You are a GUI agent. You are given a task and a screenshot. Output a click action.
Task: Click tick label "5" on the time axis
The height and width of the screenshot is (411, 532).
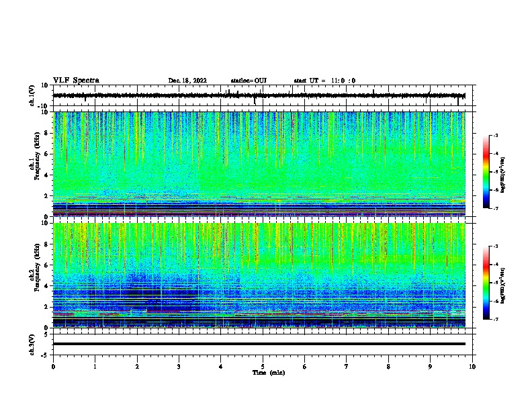coord(263,367)
